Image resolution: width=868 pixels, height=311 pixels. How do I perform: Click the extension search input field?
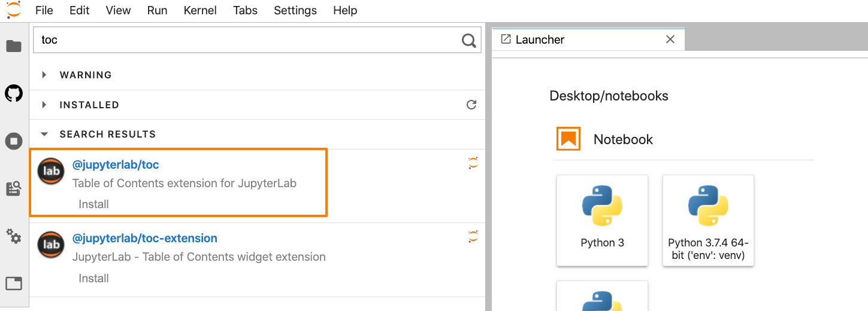[246, 40]
